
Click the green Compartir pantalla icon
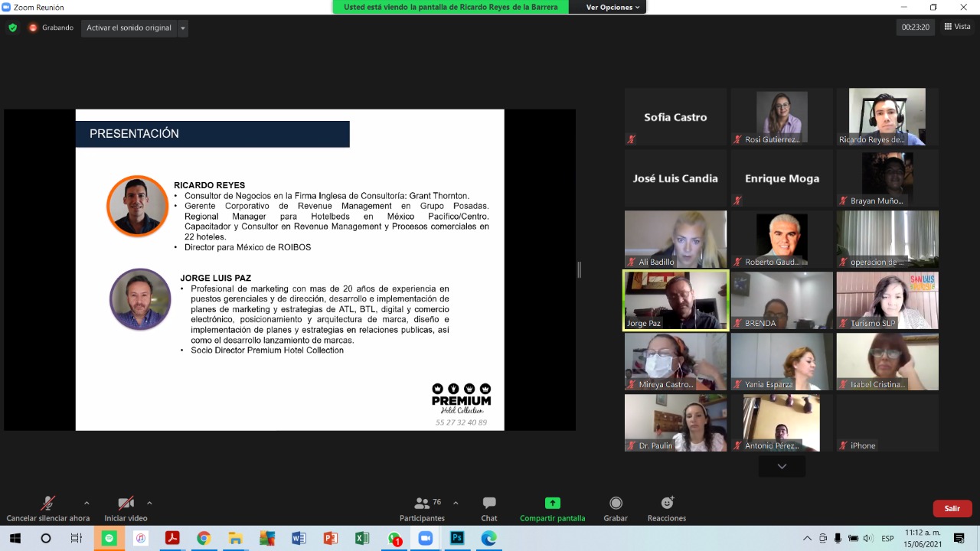coord(552,503)
